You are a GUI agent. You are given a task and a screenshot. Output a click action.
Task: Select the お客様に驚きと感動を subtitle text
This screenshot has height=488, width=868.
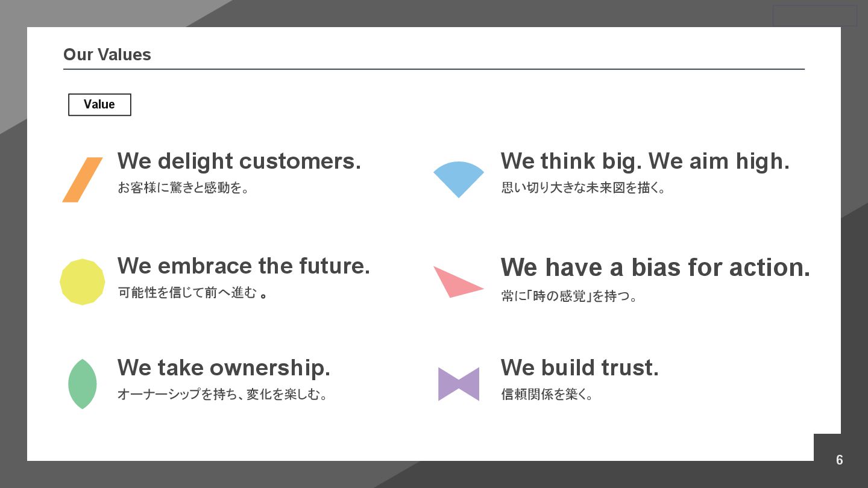tap(183, 188)
